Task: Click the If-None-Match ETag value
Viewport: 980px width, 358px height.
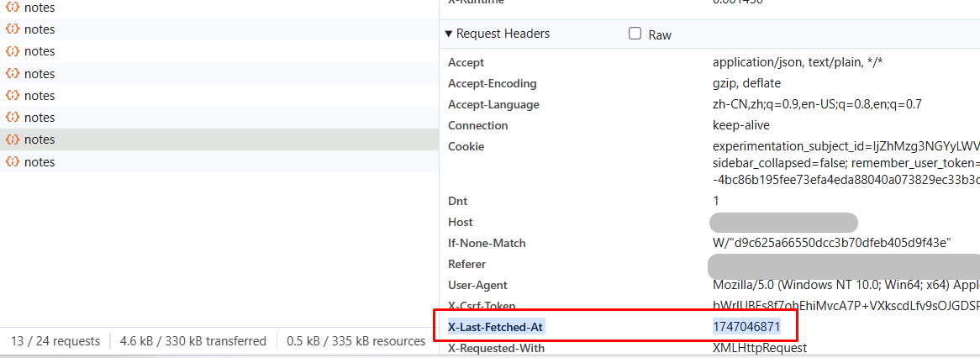Action: click(x=831, y=243)
